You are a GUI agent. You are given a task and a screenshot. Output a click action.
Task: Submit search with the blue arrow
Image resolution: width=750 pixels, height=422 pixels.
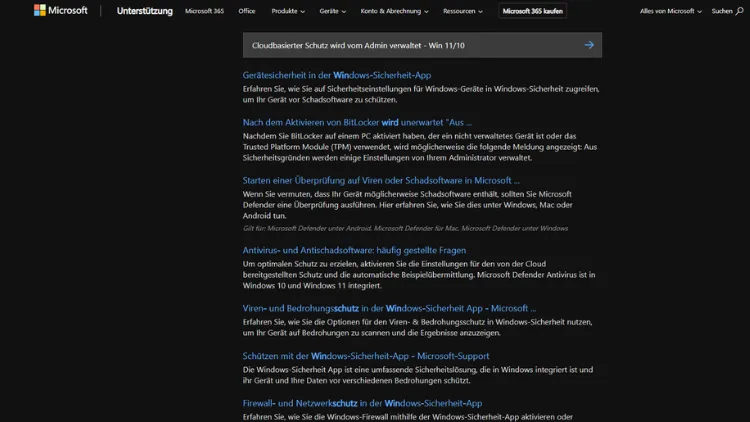589,45
